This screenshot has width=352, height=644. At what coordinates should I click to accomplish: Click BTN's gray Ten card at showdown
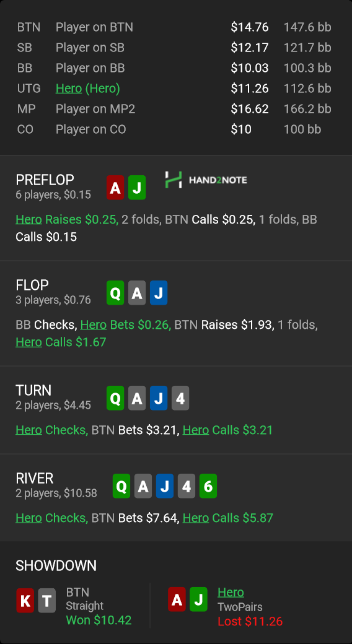47,601
